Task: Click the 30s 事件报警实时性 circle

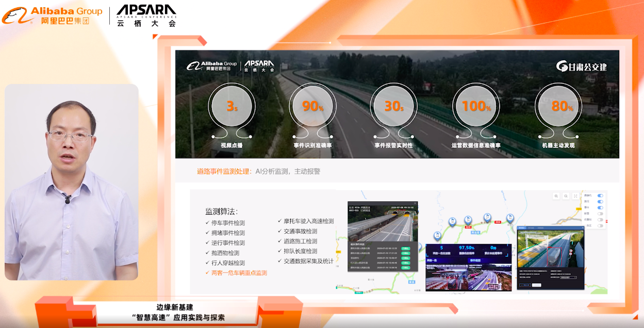Action: [x=394, y=107]
